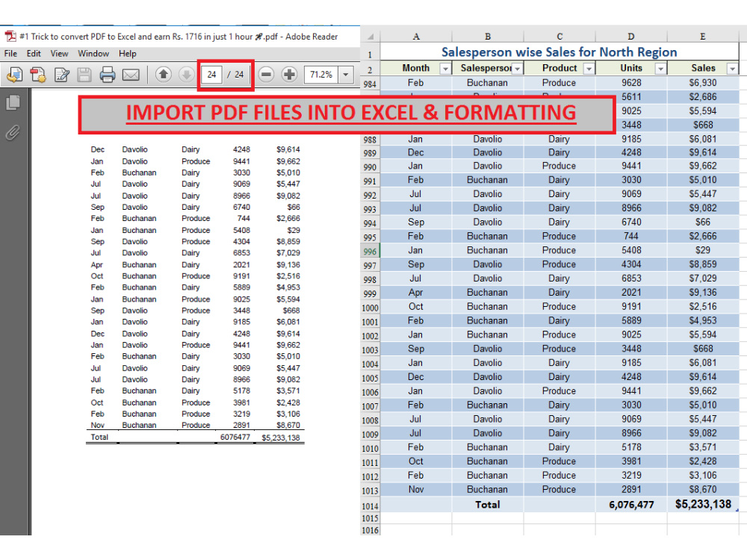Click 'Total' label in the PDF table
The image size is (747, 560).
(99, 437)
